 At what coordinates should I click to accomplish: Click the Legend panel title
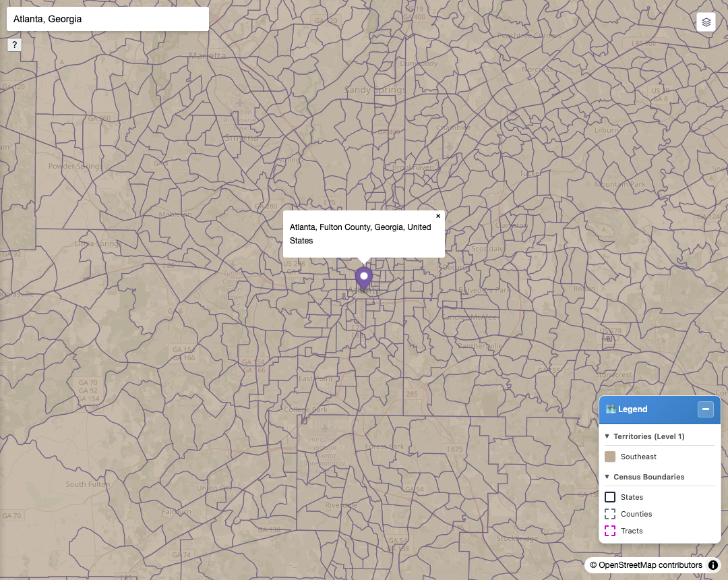tap(632, 409)
